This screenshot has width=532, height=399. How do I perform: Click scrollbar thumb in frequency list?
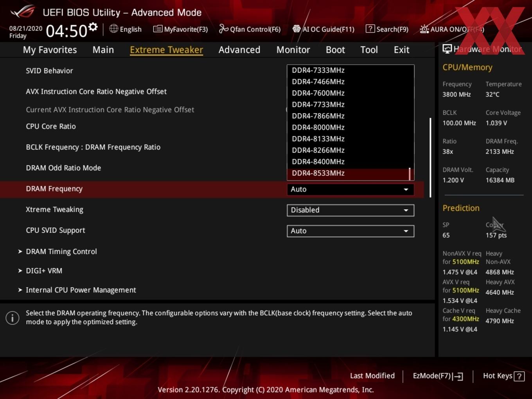[x=410, y=174]
